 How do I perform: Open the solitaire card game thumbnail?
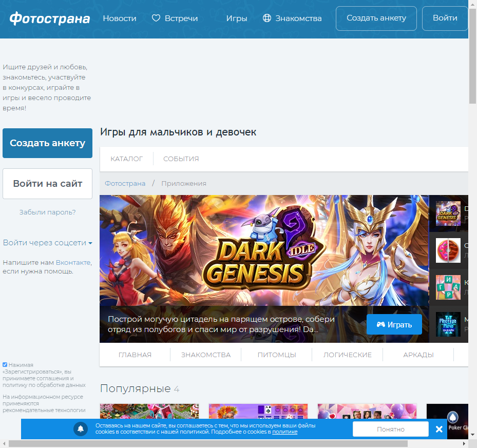pyautogui.click(x=258, y=411)
